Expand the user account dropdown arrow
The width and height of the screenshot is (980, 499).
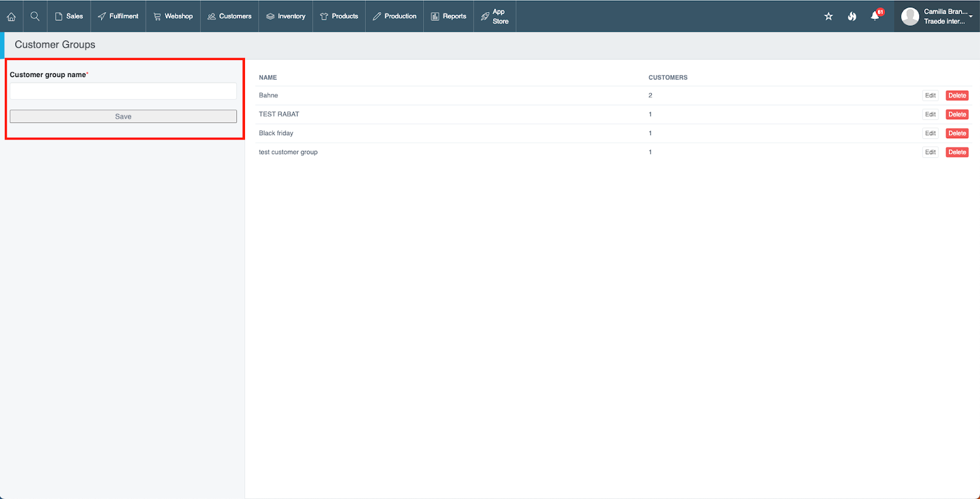click(971, 17)
